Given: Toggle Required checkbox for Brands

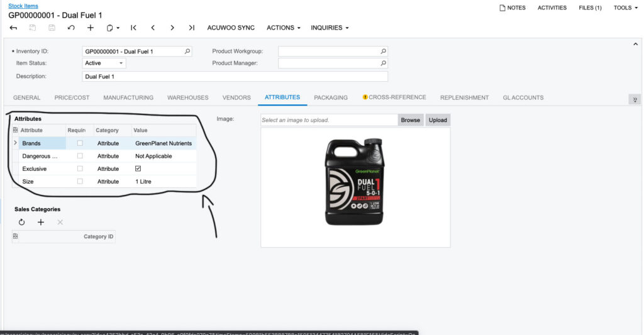Looking at the screenshot, I should click(x=80, y=143).
